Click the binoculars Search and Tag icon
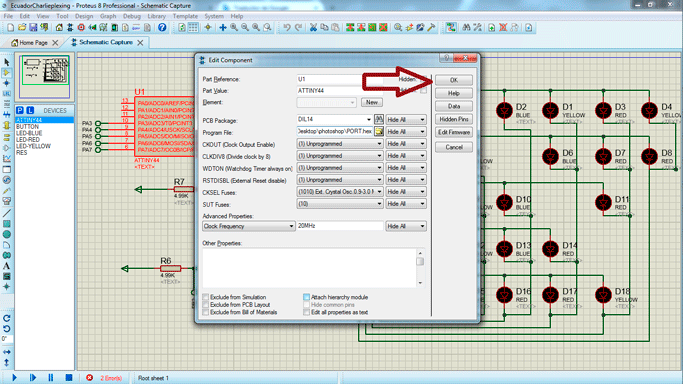Viewport: 683px width, 384px height. coord(466,27)
